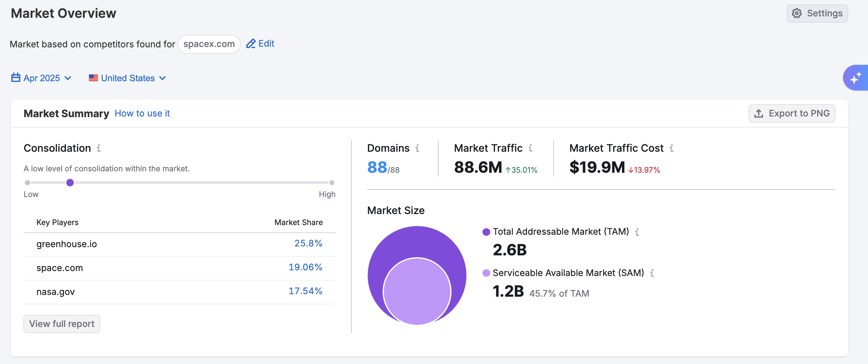Click the Market Traffic Cost info icon

point(671,148)
